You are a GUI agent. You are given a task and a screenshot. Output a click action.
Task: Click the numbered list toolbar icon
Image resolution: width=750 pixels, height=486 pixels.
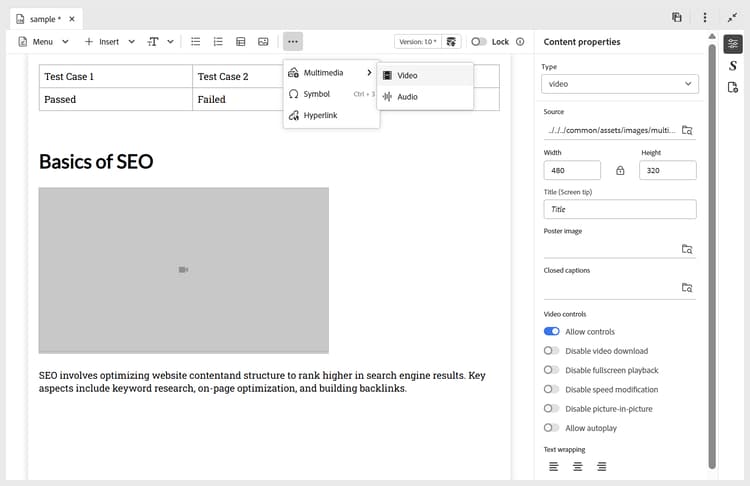218,42
